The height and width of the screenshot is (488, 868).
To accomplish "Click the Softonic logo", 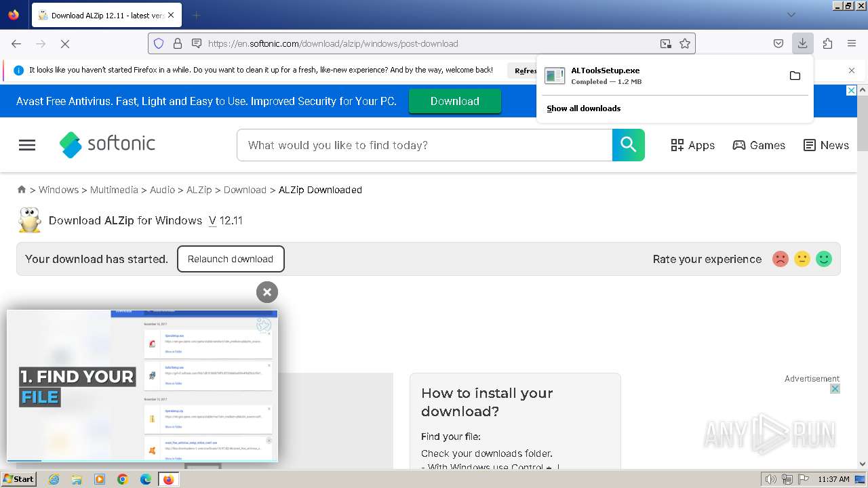I will (107, 144).
